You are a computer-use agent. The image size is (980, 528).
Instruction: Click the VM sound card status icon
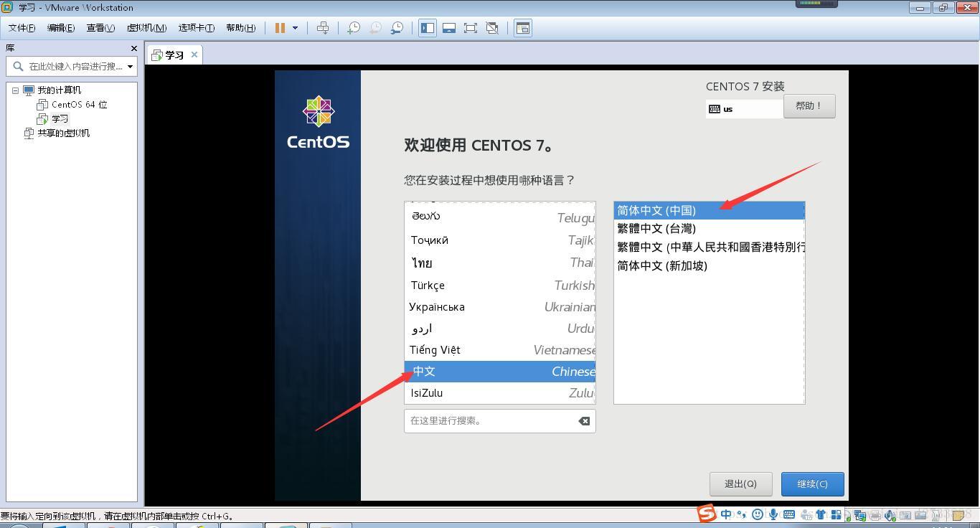890,515
